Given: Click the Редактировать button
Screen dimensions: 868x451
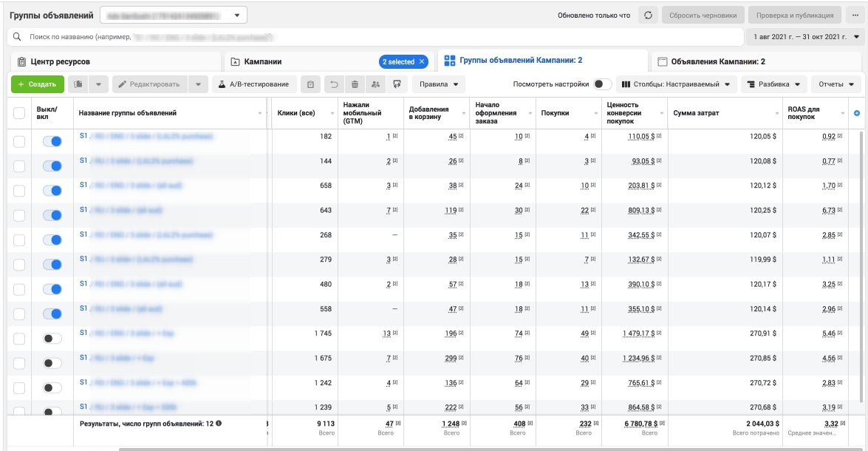Looking at the screenshot, I should tap(149, 84).
